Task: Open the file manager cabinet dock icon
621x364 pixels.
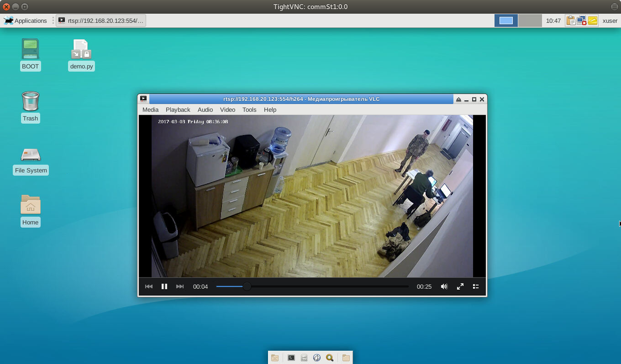Action: [x=304, y=358]
